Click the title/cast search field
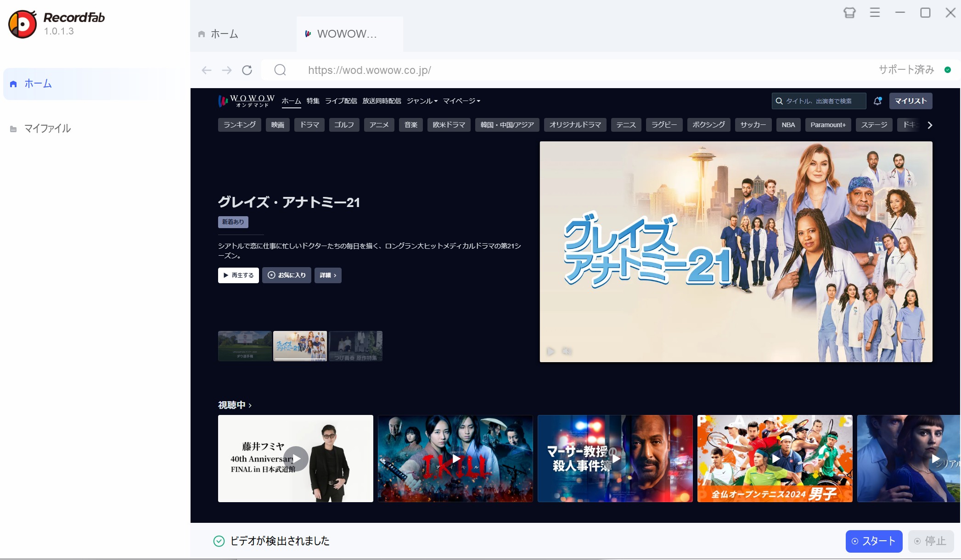 point(819,101)
